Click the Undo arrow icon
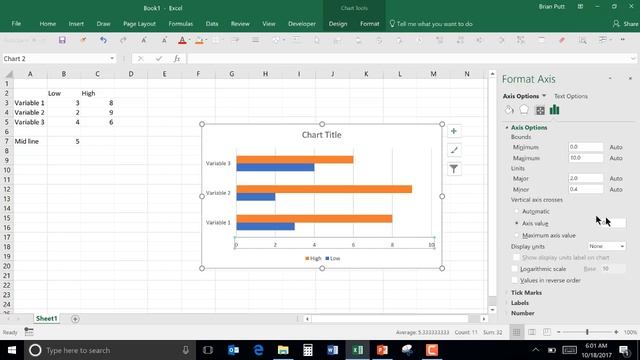Image resolution: width=640 pixels, height=360 pixels. 103,40
